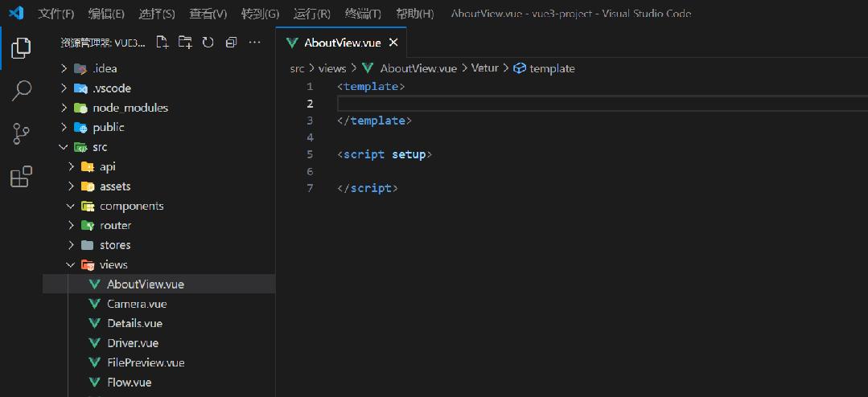Screen dimensions: 868x397
Task: Collapse the views folder
Action: coord(72,264)
